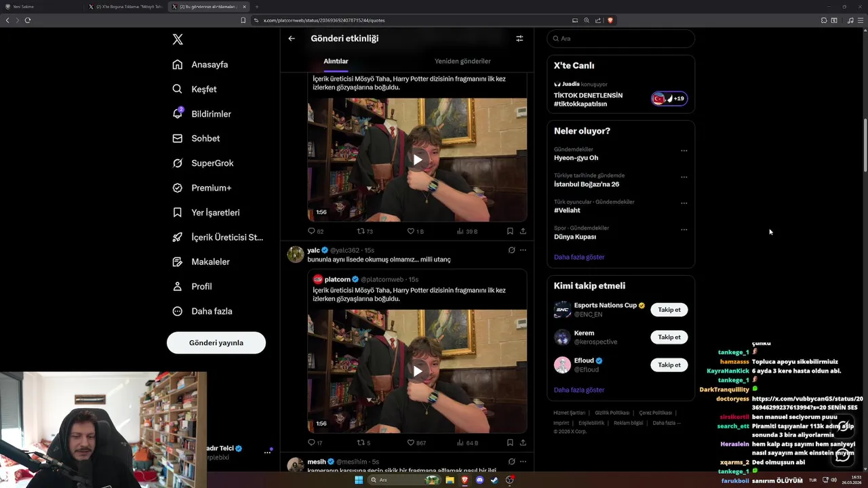Like the post with 1 B likes
Viewport: 868px width, 488px height.
click(415, 231)
